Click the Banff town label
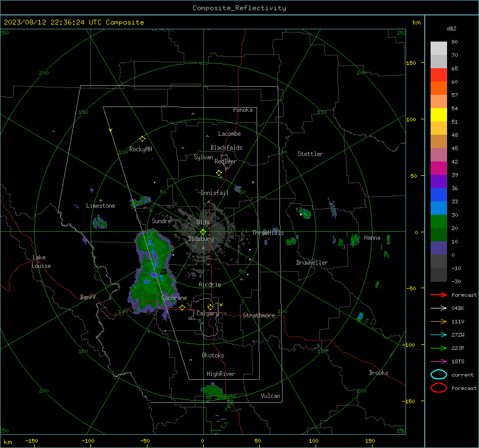 click(x=88, y=297)
